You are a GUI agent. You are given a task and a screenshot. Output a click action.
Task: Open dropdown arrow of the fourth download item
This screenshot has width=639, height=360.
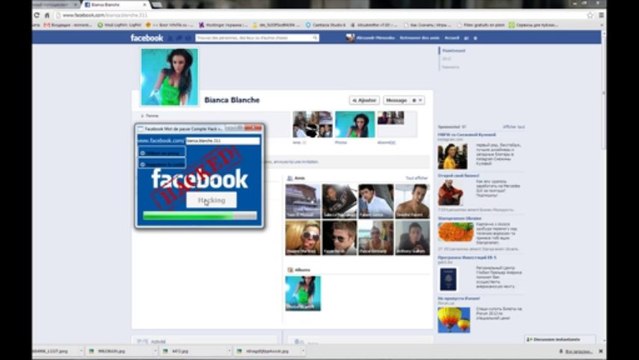point(302,351)
